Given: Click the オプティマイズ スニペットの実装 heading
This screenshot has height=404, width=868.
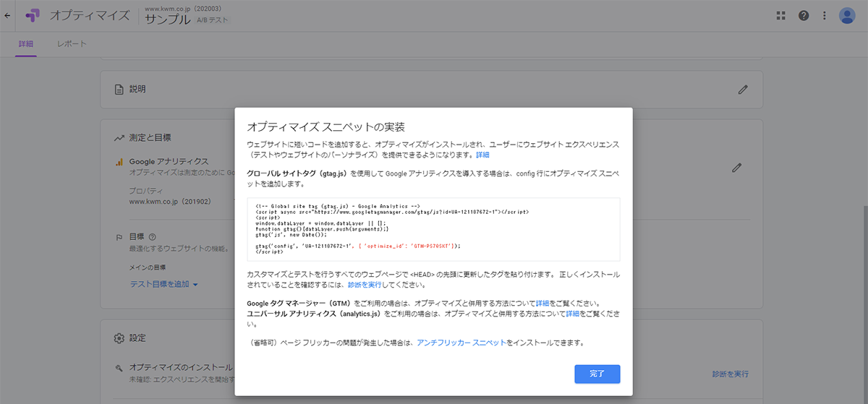Looking at the screenshot, I should [x=325, y=126].
